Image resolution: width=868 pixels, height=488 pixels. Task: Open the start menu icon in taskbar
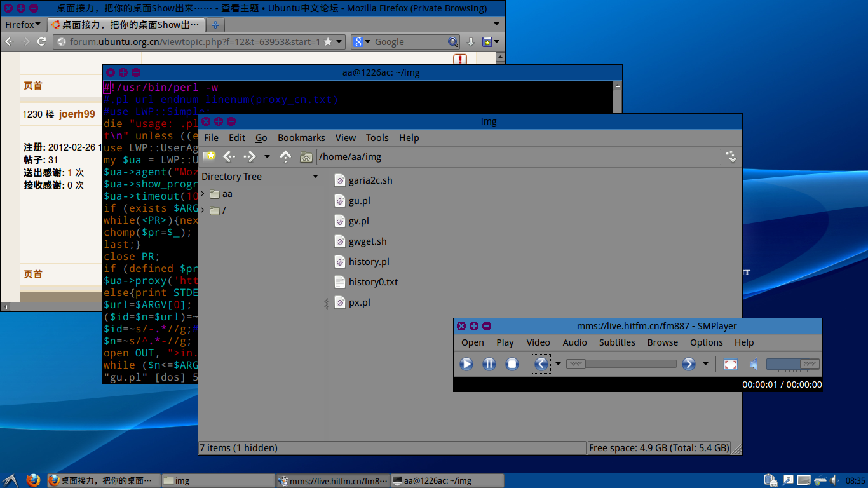click(10, 480)
